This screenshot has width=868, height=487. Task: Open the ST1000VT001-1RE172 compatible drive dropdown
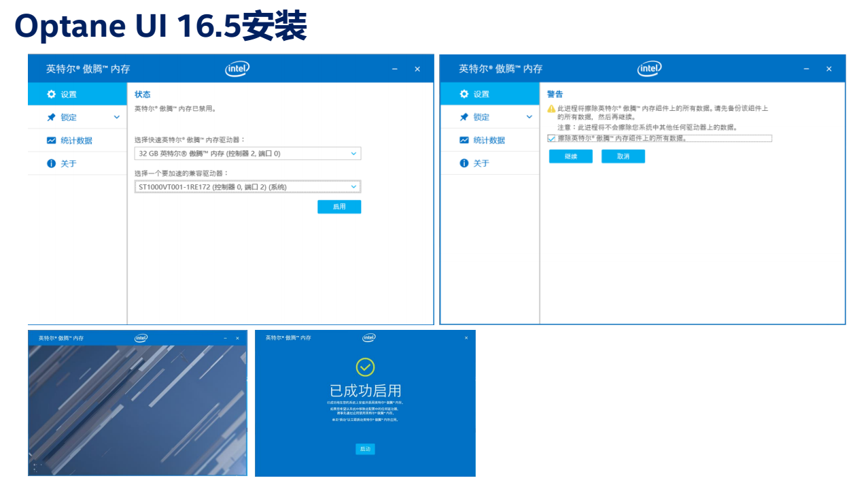[247, 186]
